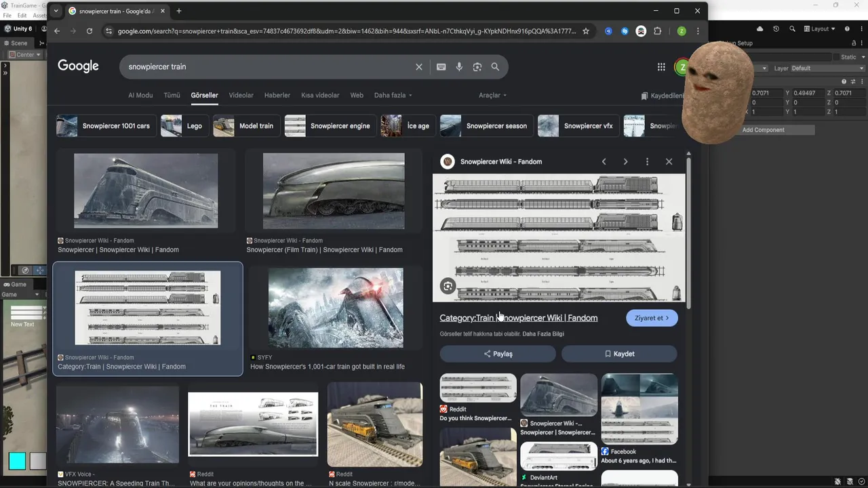Open Unity search magnifier icon

tap(793, 28)
